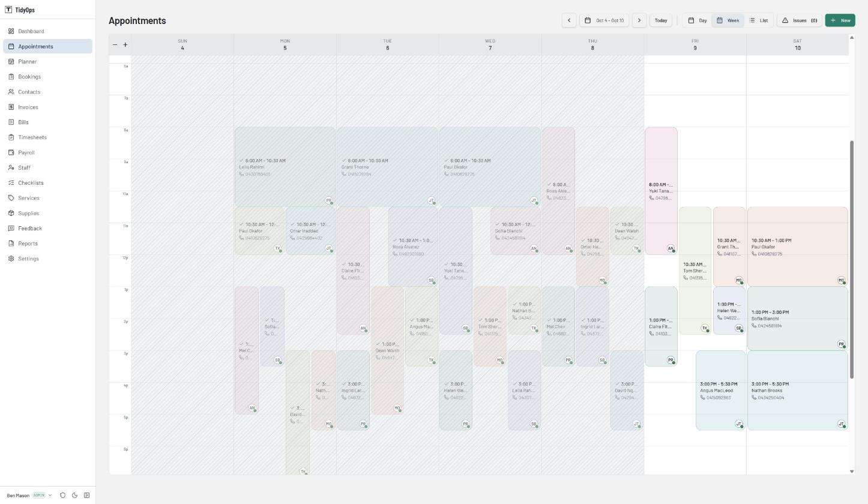Open the Dashboard page

tap(47, 31)
